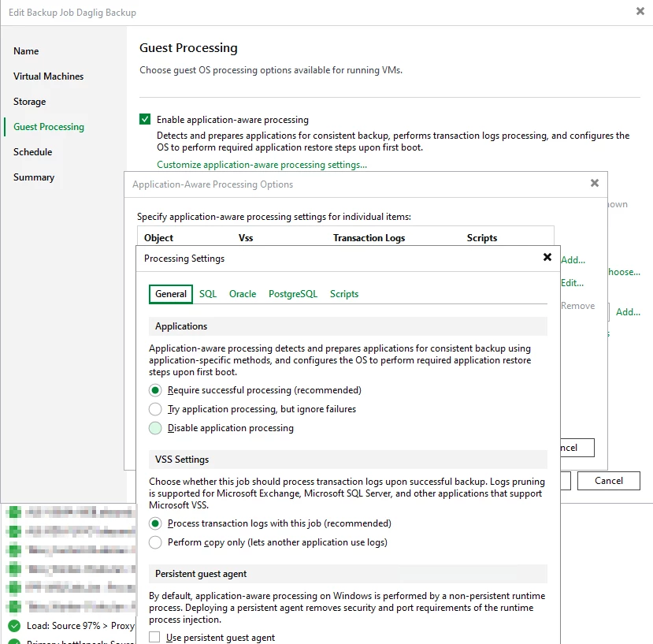The width and height of the screenshot is (653, 644).
Task: Click the Load: Source 97% status line
Action: point(80,626)
